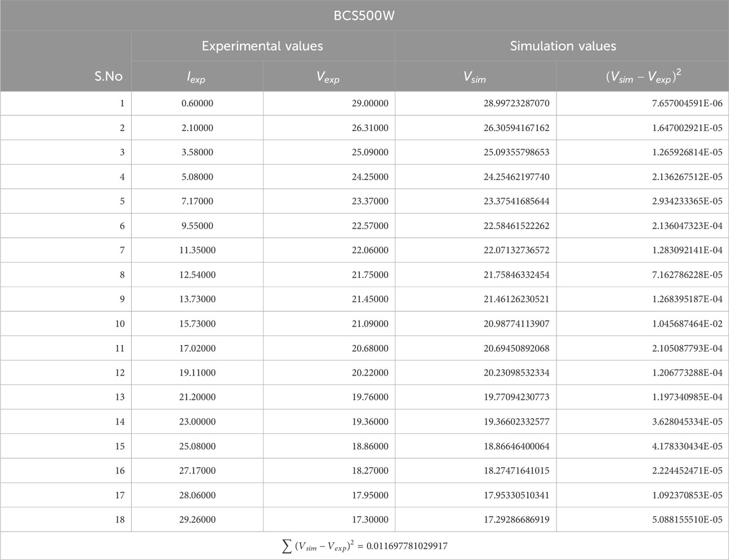Select cell value 18.86646400064

click(516, 446)
